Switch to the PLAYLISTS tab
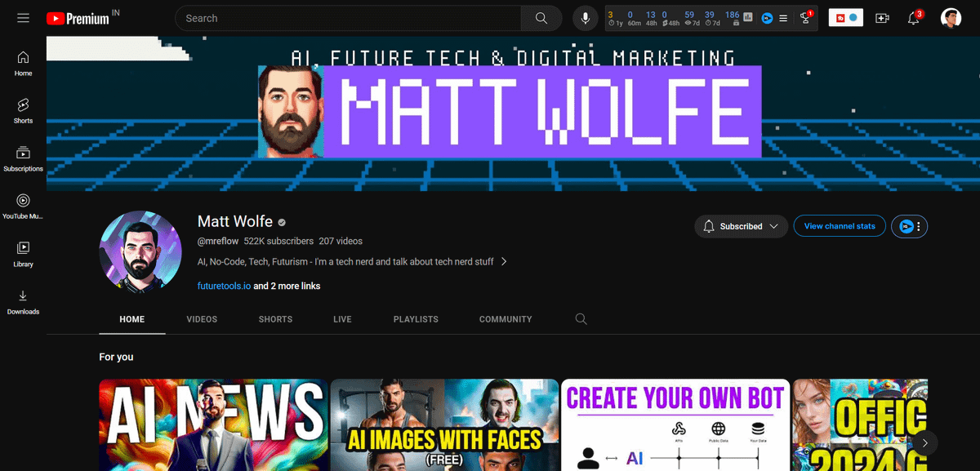The image size is (980, 471). tap(416, 319)
